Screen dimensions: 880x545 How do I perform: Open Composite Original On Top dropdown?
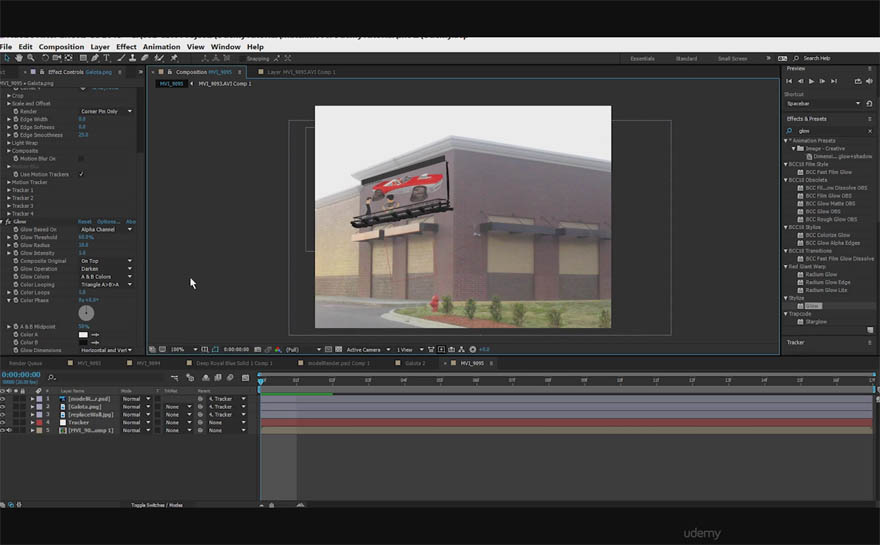point(106,260)
